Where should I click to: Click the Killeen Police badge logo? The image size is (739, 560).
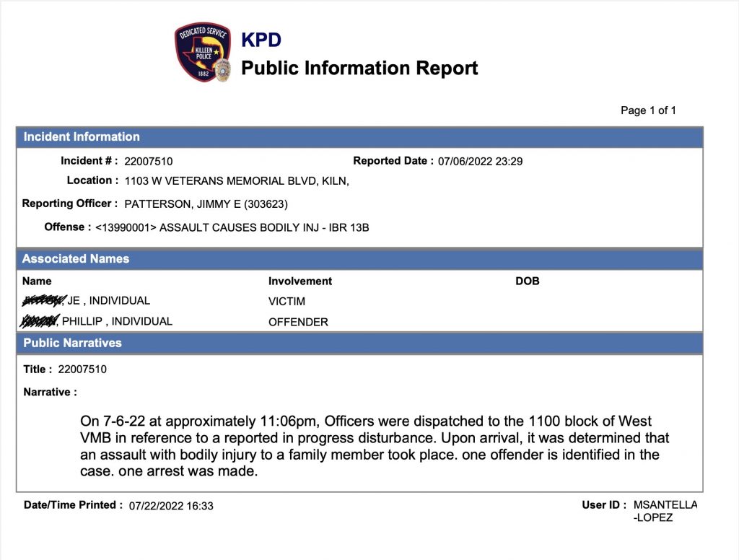tap(202, 53)
